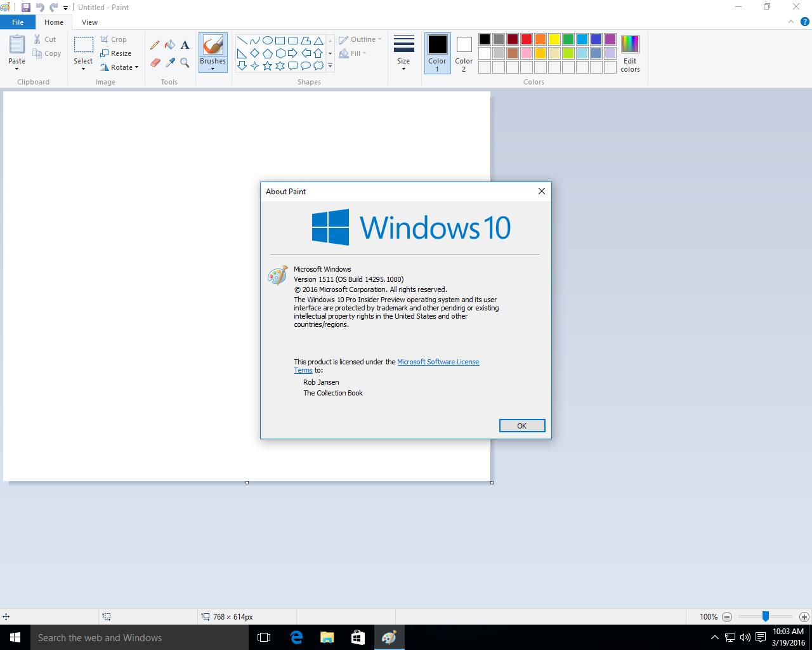Click the Undo icon in quick access toolbar
This screenshot has height=650, width=812.
pos(40,8)
